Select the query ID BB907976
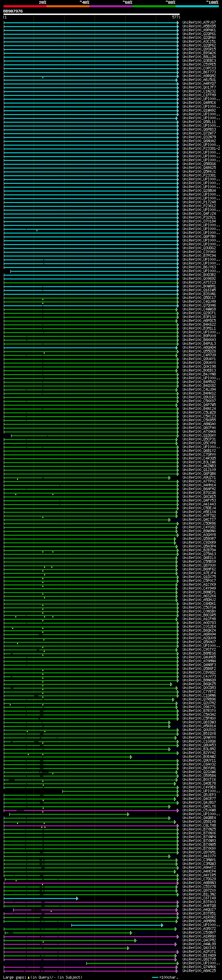This screenshot has height=980, width=222. point(13,11)
